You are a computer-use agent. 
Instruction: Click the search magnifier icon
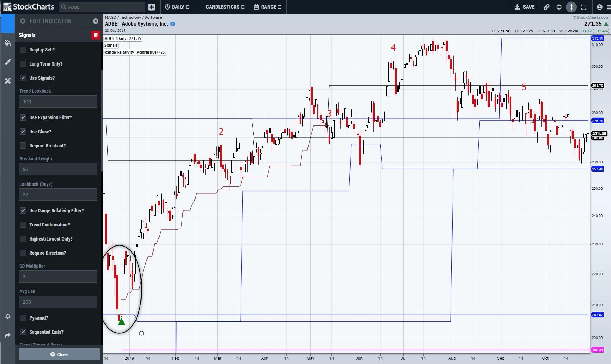(64, 7)
